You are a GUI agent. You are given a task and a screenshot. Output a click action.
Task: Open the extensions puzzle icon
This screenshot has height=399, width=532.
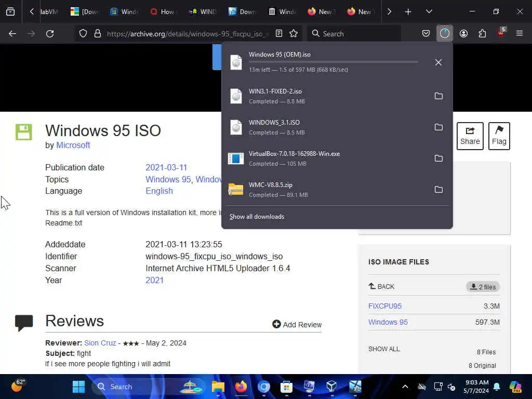coord(482,34)
